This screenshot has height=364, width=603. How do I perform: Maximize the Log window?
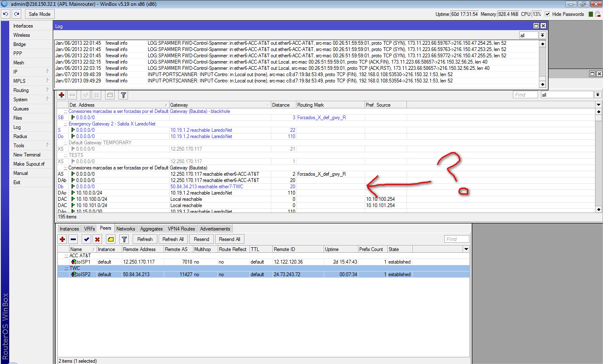(536, 26)
